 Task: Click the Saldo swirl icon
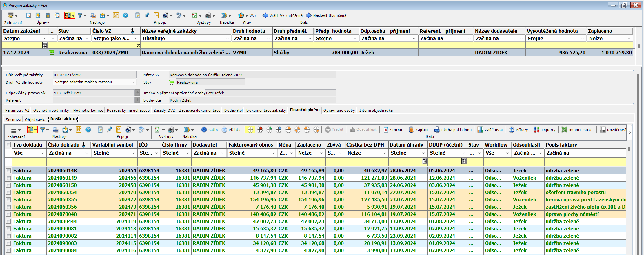coord(204,130)
